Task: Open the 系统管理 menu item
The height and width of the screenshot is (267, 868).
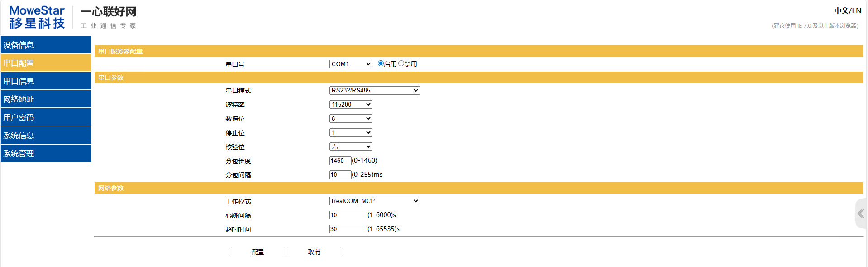Action: pos(46,153)
